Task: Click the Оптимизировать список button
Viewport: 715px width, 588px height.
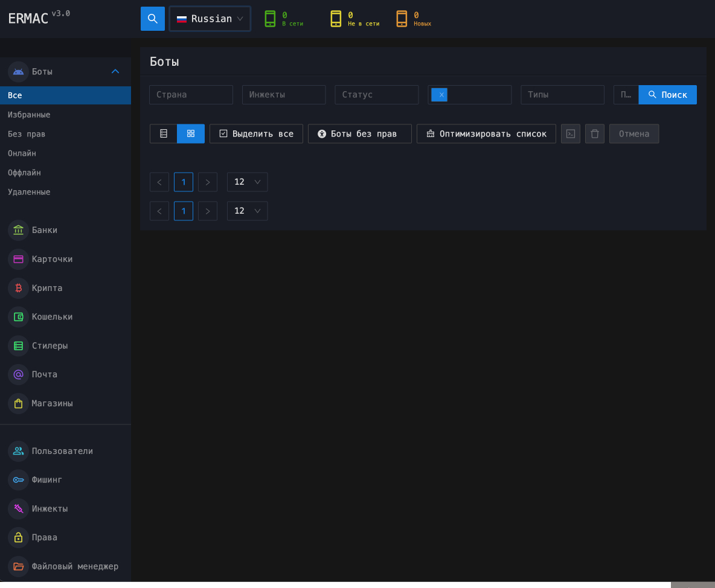Action: tap(486, 134)
